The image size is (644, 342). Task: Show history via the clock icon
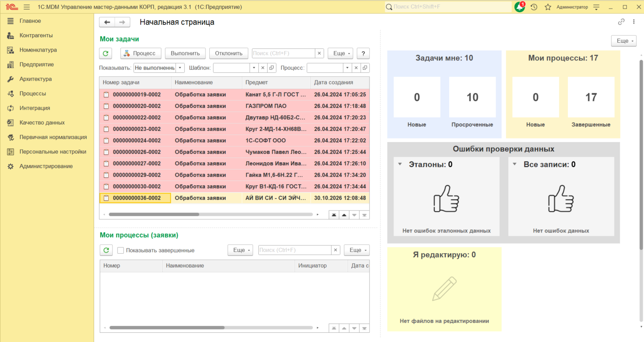(534, 7)
